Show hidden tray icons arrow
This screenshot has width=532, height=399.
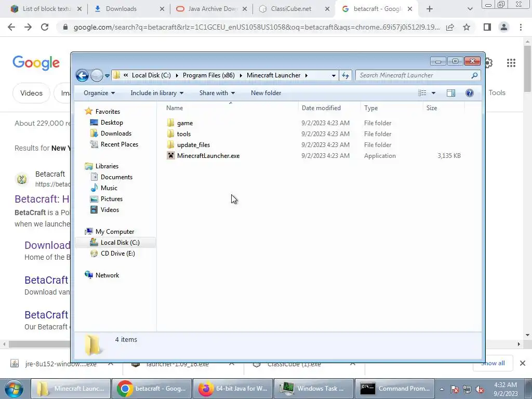(x=442, y=389)
